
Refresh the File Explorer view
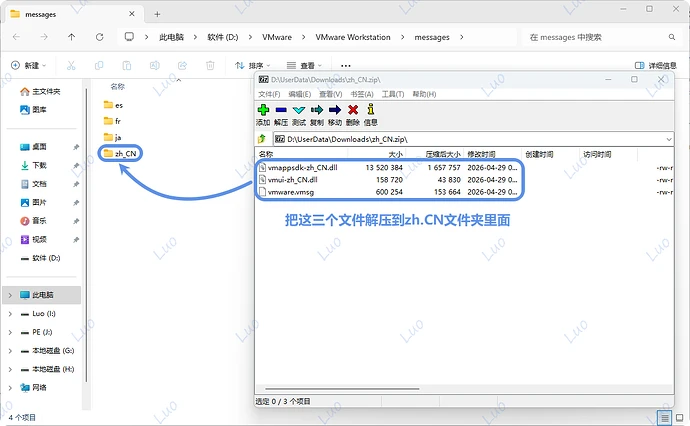pyautogui.click(x=99, y=37)
